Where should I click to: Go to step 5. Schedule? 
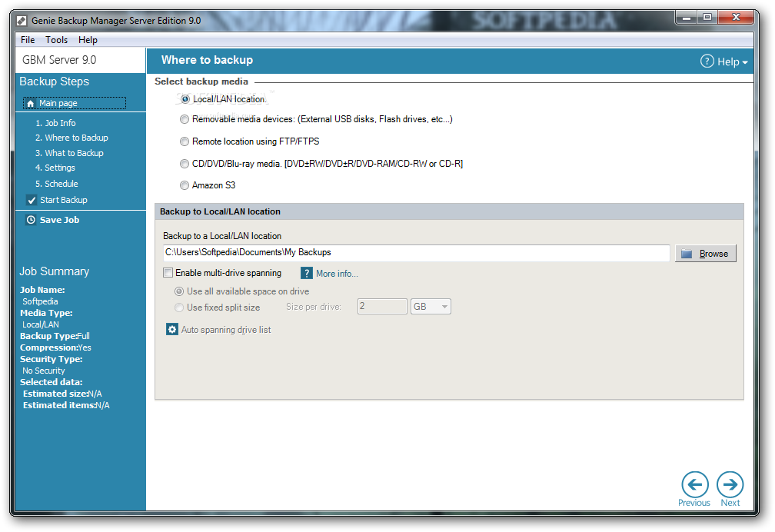(56, 184)
